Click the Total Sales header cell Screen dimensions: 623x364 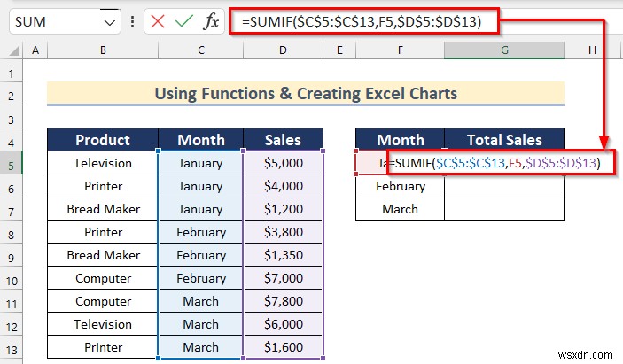[504, 140]
